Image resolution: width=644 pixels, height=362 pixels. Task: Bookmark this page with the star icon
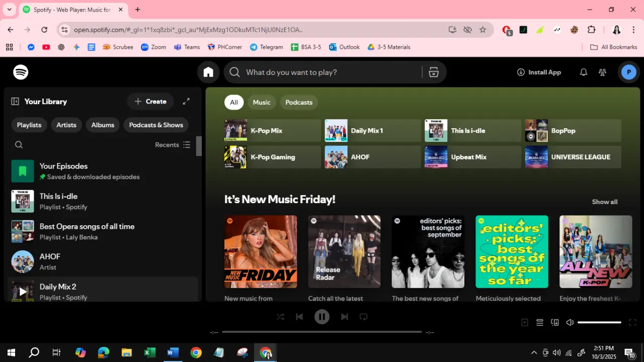coord(483,30)
